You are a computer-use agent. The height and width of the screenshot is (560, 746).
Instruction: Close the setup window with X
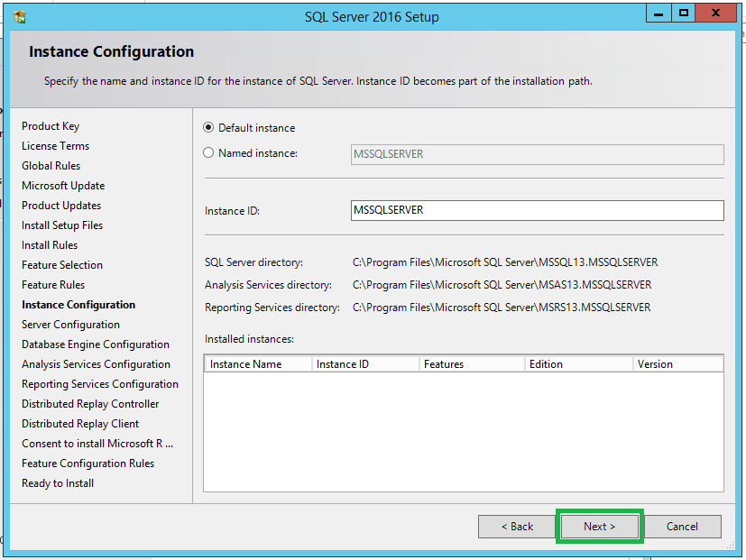coord(715,14)
